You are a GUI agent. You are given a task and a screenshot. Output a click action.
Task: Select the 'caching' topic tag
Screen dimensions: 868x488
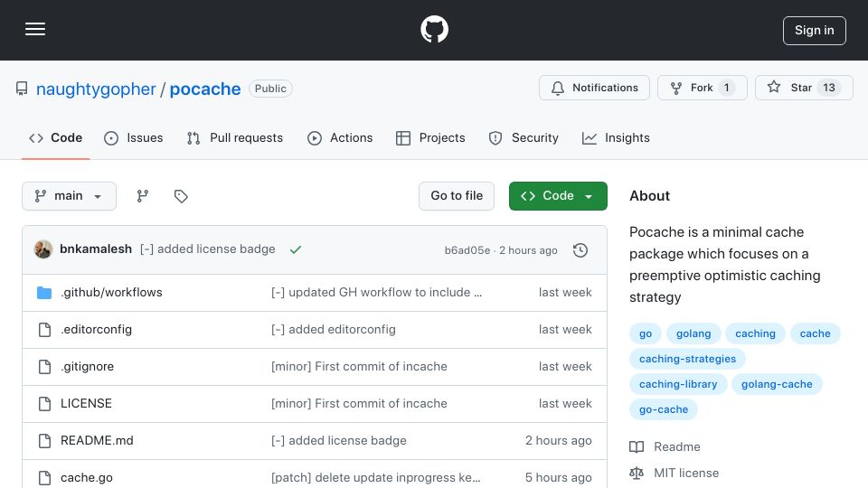(755, 333)
